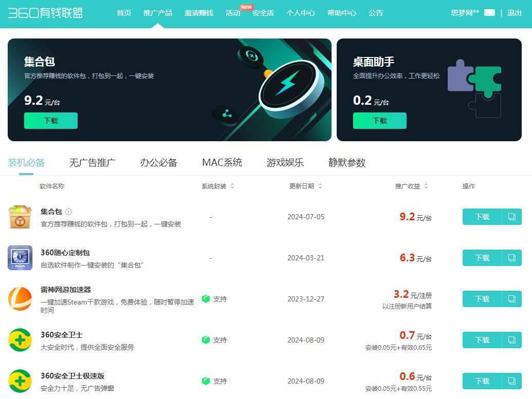Click the 360安全卫士极速版 icon
The width and height of the screenshot is (532, 399).
click(x=20, y=379)
